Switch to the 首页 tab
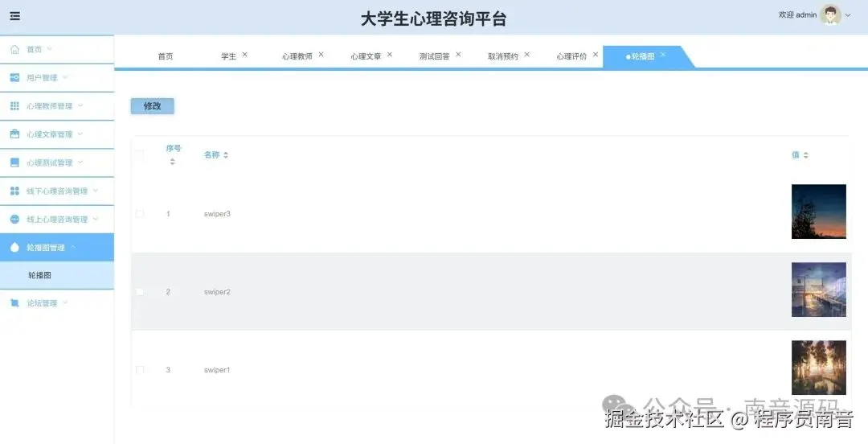Image resolution: width=868 pixels, height=444 pixels. pos(166,56)
